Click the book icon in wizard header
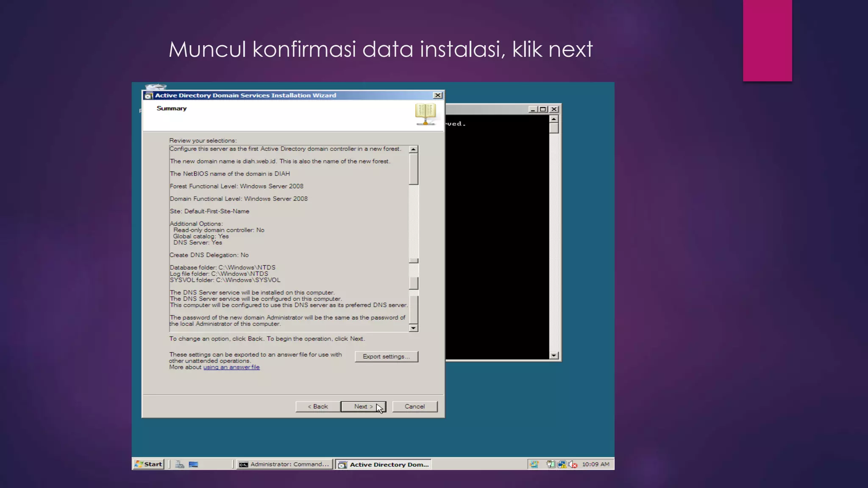Viewport: 868px width, 488px height. pyautogui.click(x=426, y=114)
